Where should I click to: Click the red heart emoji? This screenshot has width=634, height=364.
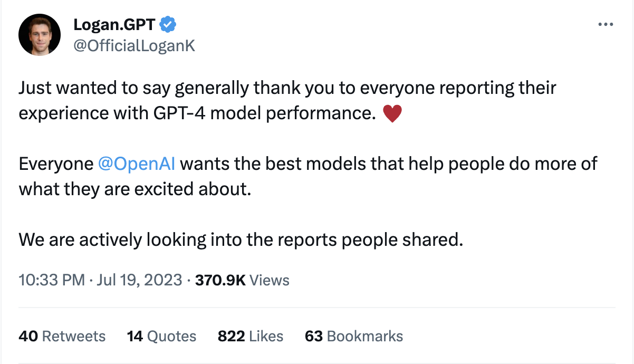tap(392, 113)
